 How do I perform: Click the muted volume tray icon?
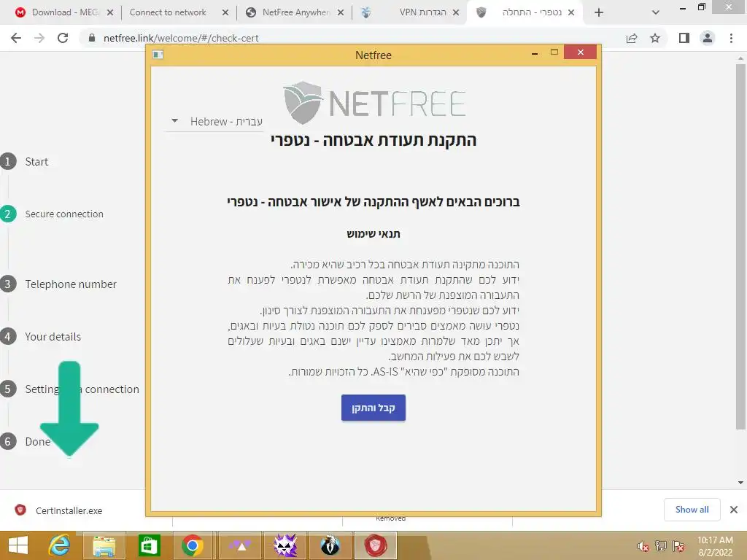643,546
